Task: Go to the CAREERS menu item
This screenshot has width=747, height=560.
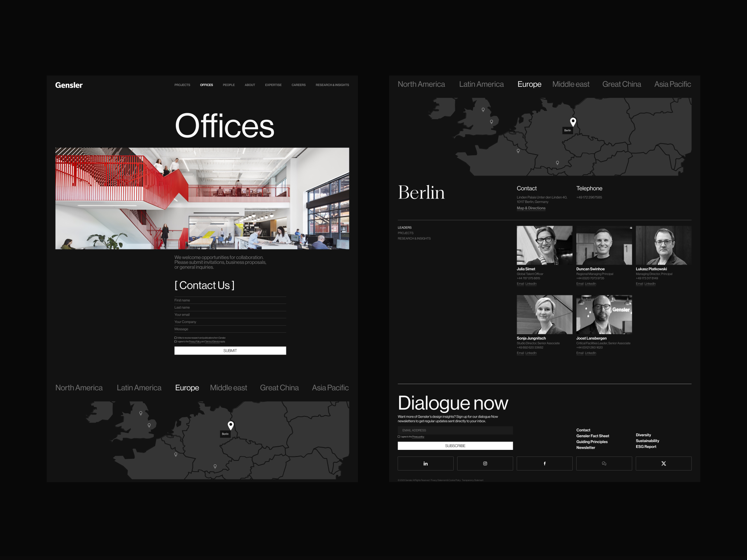Action: coord(298,85)
